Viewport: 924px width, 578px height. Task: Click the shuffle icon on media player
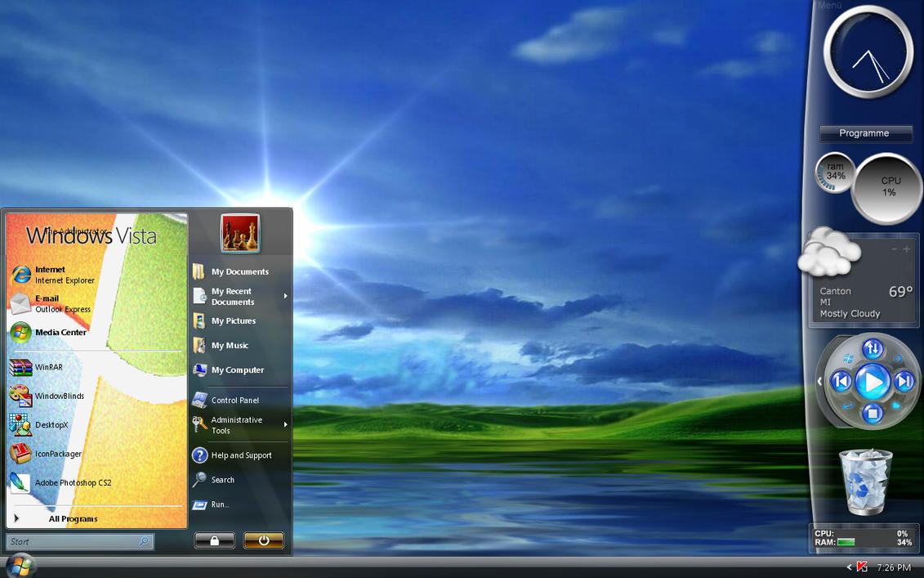[x=898, y=358]
